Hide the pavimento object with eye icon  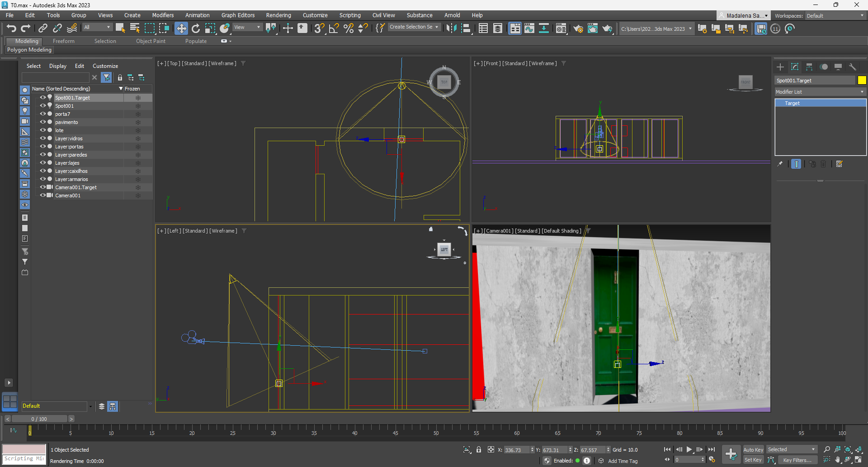[x=43, y=122]
